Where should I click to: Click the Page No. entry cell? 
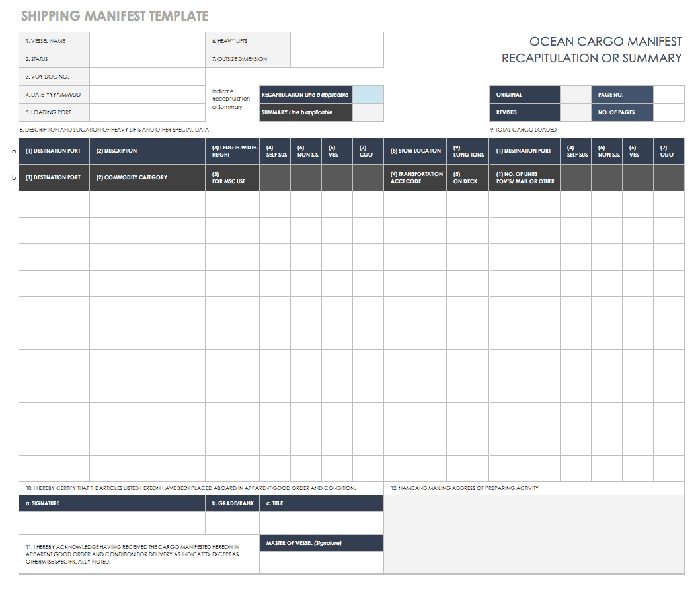(x=668, y=95)
